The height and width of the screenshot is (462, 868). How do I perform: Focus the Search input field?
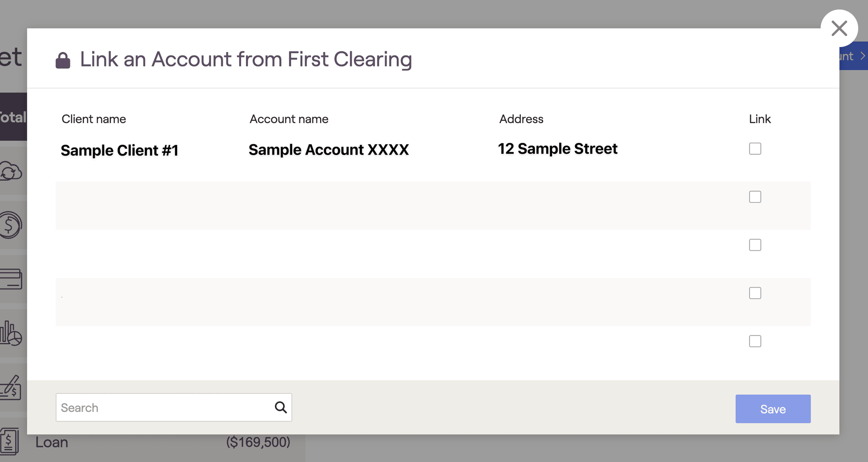pos(174,407)
